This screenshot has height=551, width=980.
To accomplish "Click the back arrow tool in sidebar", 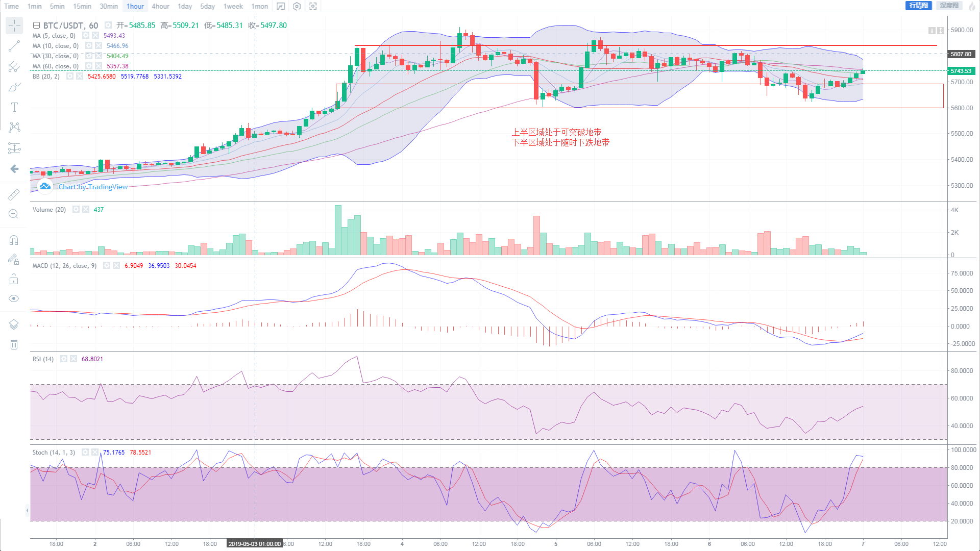I will pyautogui.click(x=14, y=169).
